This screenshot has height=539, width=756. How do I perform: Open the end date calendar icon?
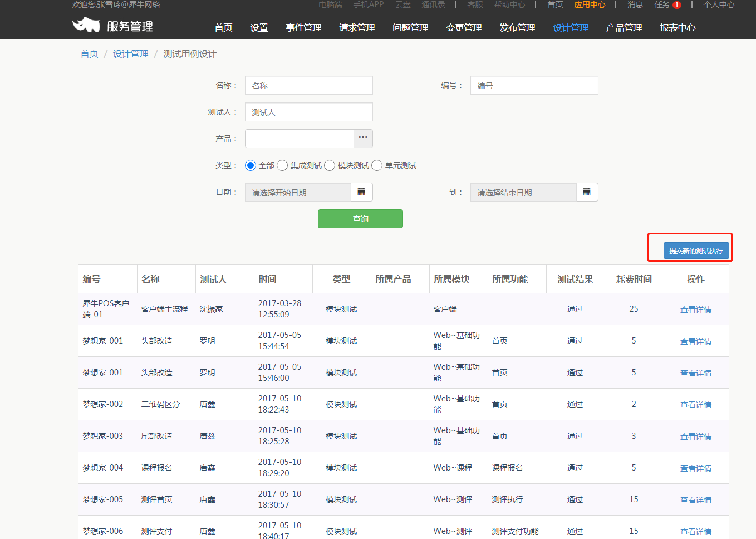point(587,192)
